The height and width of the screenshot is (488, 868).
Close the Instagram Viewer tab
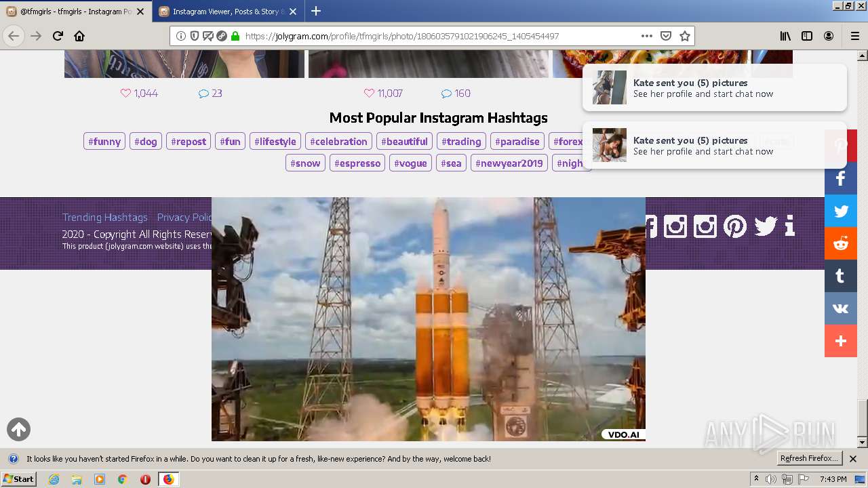293,12
